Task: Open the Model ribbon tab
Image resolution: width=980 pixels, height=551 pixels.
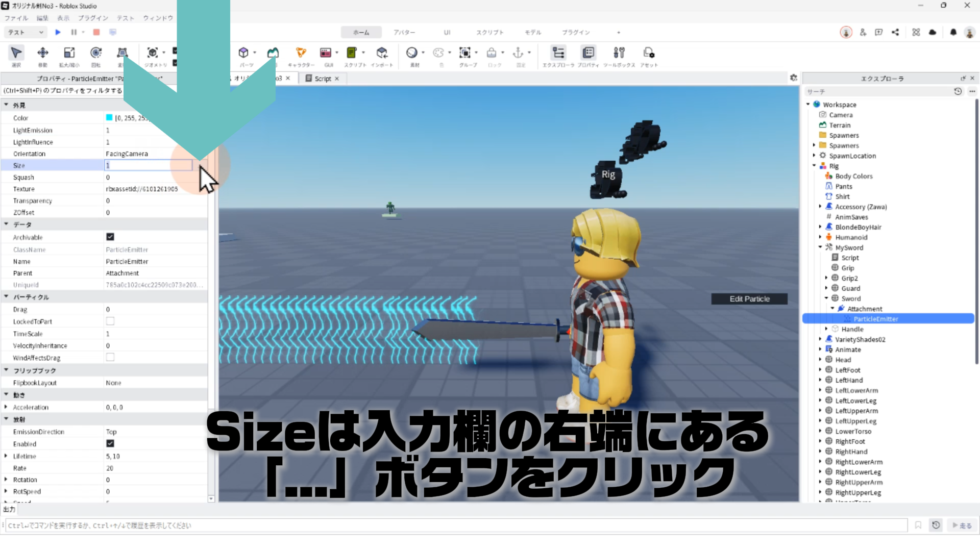Action: [532, 32]
